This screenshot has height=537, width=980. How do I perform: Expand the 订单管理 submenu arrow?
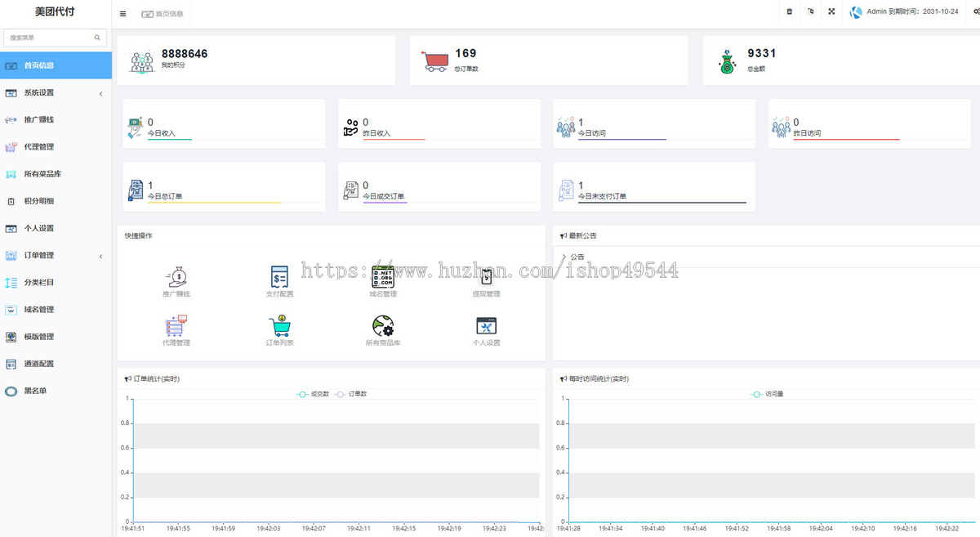[101, 256]
